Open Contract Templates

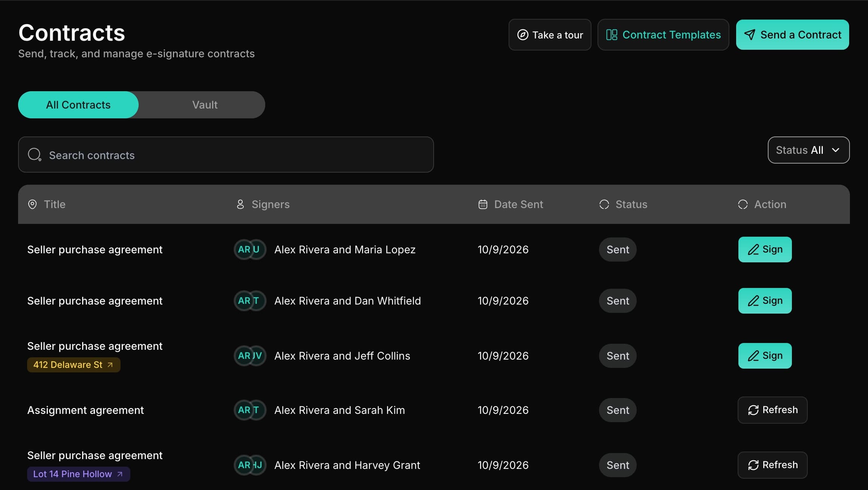click(x=663, y=35)
